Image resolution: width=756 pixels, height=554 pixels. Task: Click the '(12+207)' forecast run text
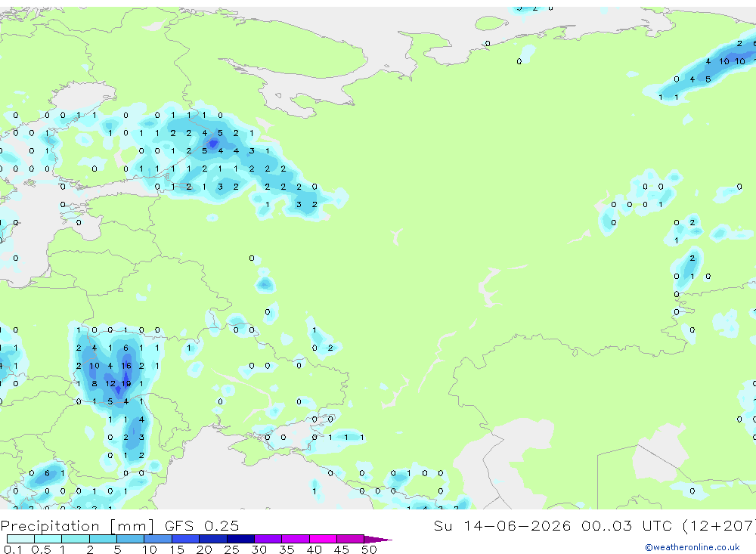click(719, 526)
